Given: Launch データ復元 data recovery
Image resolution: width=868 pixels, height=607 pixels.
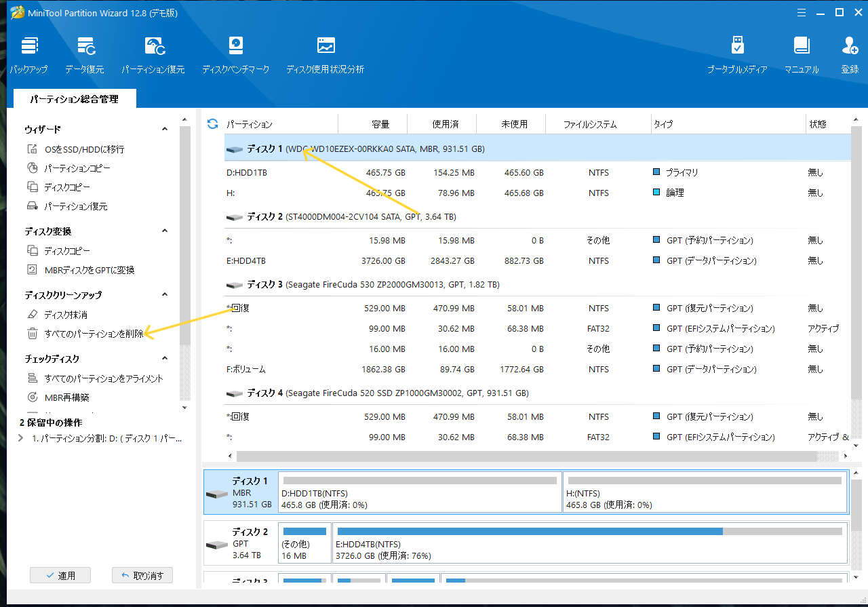Looking at the screenshot, I should (85, 56).
